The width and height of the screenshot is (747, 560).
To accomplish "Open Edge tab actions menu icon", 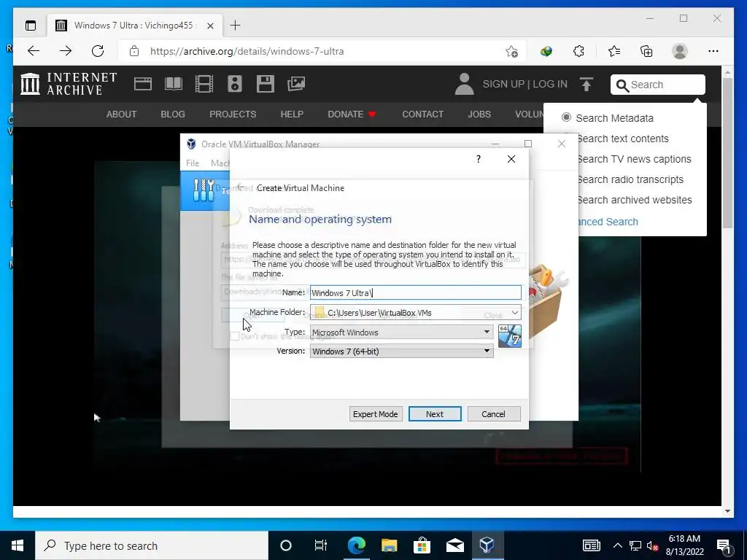I will tap(31, 26).
